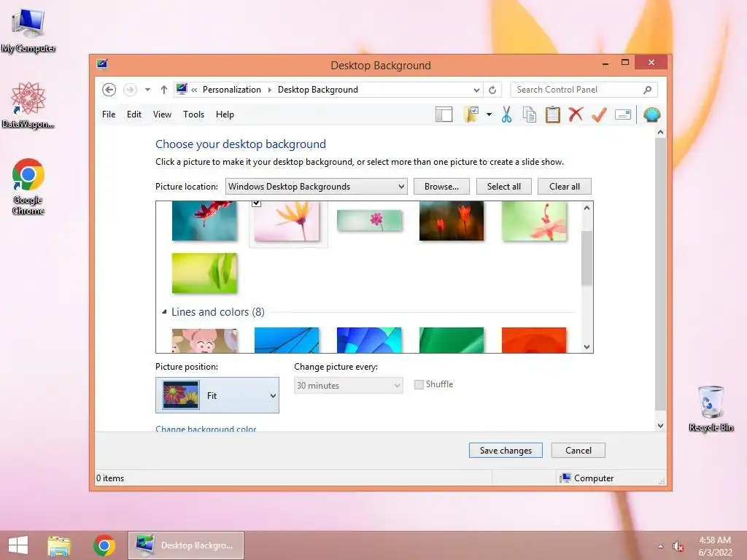747x560 pixels.
Task: Click the Recycle Bin desktop icon
Action: click(x=711, y=408)
